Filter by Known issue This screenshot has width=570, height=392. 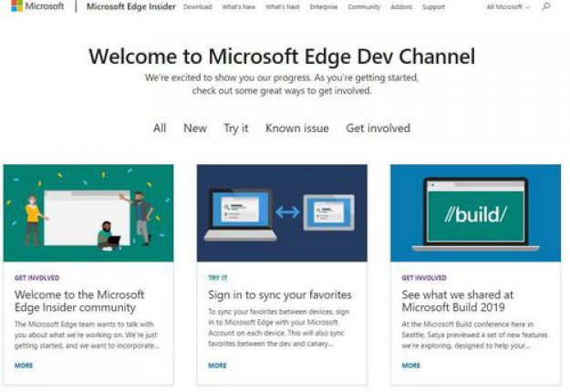(x=297, y=129)
